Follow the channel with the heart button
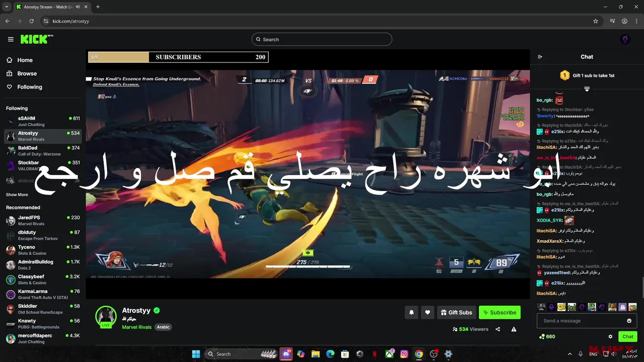644x362 pixels. coord(428,312)
